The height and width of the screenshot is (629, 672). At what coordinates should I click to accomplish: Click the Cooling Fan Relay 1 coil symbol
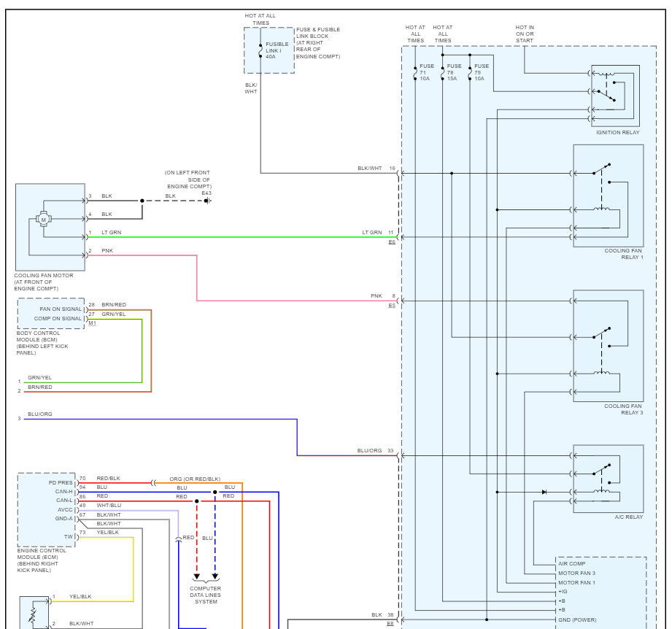coord(602,209)
